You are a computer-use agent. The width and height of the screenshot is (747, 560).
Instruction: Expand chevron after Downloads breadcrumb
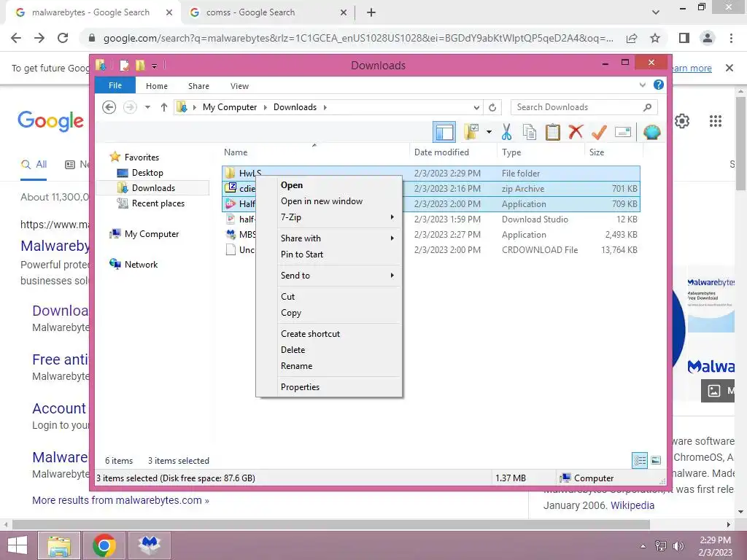point(325,107)
